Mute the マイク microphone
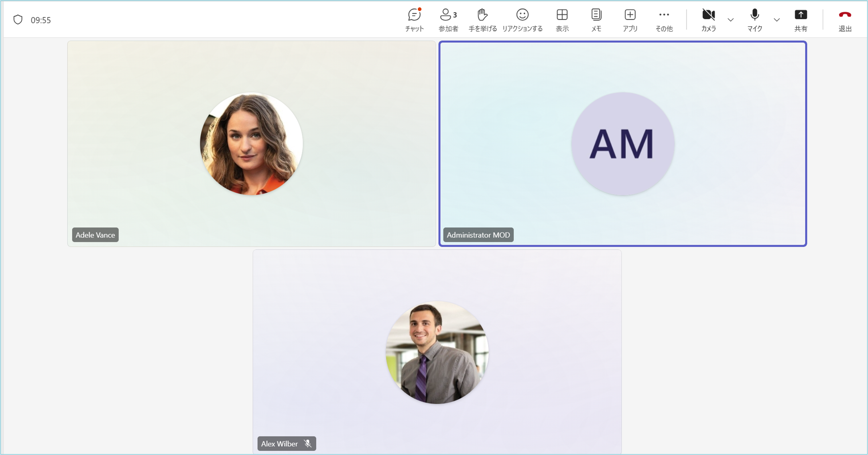 point(754,20)
